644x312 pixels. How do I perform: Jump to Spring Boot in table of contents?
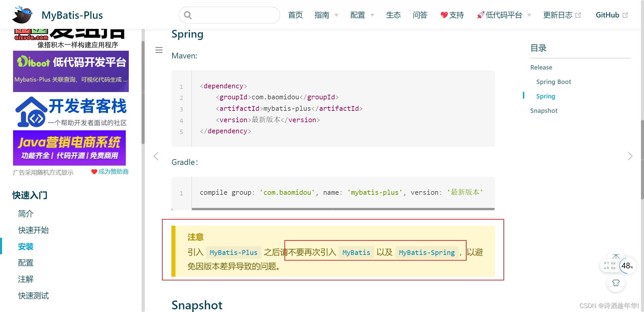(553, 82)
